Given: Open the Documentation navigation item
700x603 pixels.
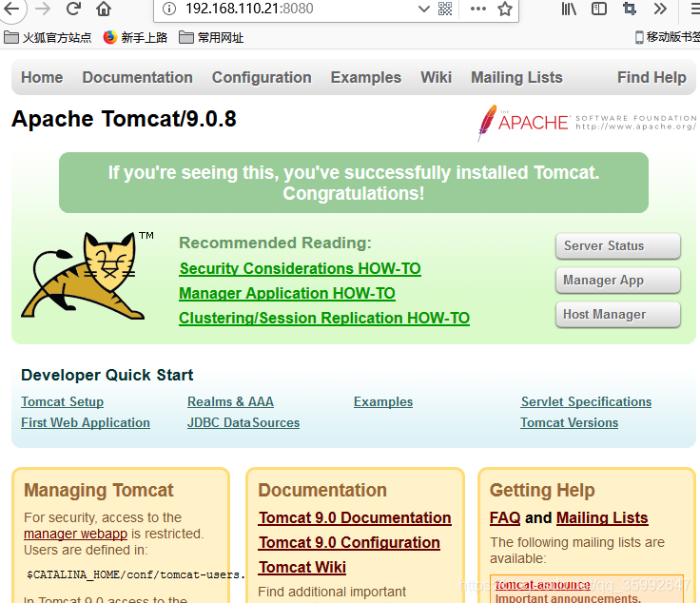Looking at the screenshot, I should (138, 77).
